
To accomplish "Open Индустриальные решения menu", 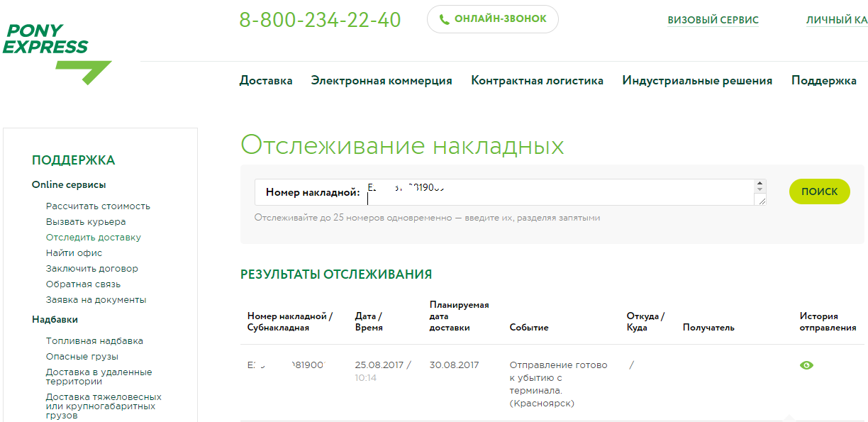I will (x=697, y=81).
